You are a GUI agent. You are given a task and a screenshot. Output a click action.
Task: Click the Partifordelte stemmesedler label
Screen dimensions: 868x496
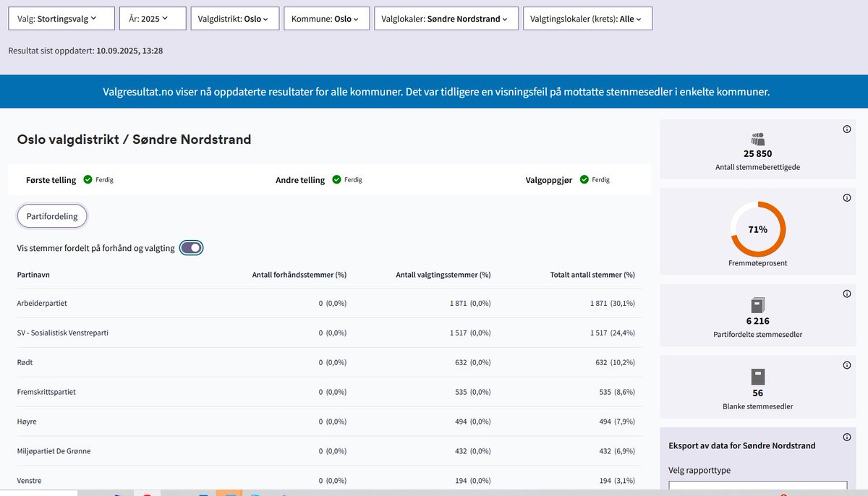(757, 334)
